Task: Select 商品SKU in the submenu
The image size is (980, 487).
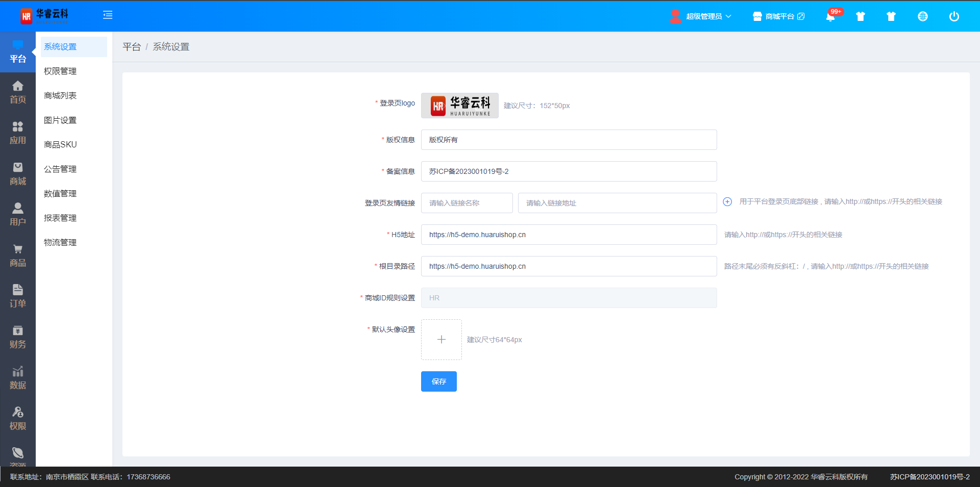Action: [x=60, y=145]
